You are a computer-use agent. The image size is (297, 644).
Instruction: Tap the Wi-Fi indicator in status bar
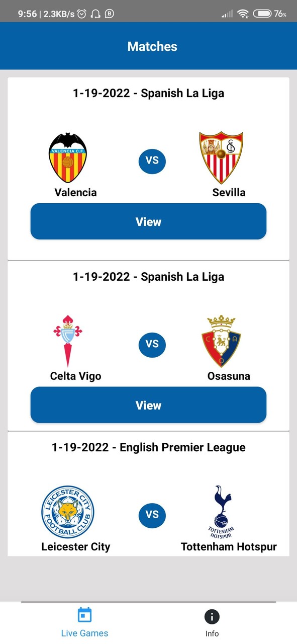[x=242, y=14]
